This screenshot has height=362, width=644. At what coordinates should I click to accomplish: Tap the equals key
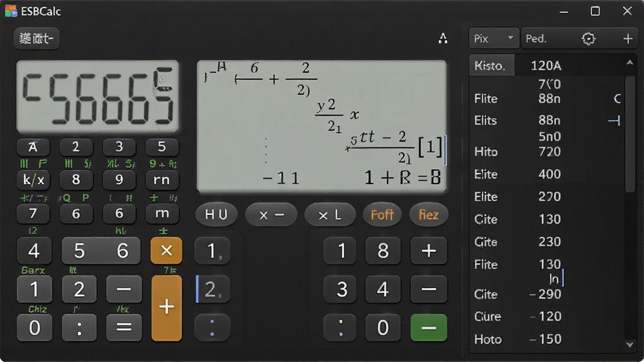point(124,327)
